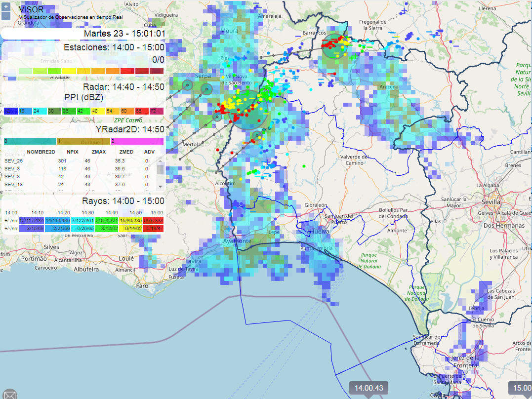
Task: Click the NPIX value 301
Action: click(62, 161)
